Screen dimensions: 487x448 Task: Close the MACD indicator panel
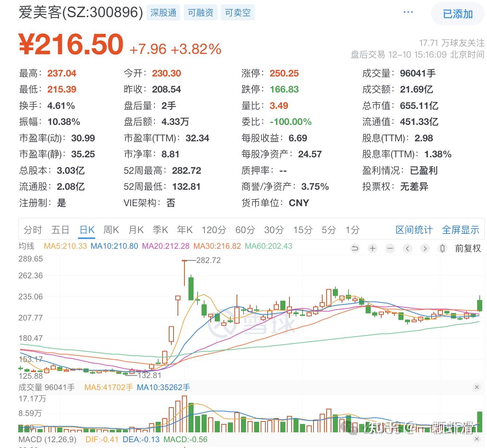[476, 439]
